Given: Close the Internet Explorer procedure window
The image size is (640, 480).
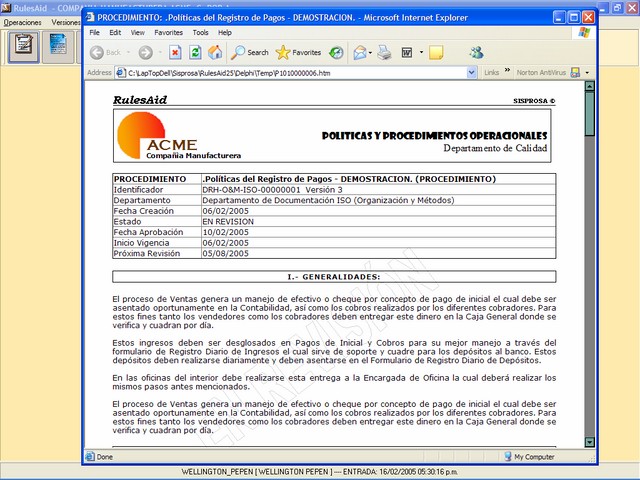Looking at the screenshot, I should 588,17.
